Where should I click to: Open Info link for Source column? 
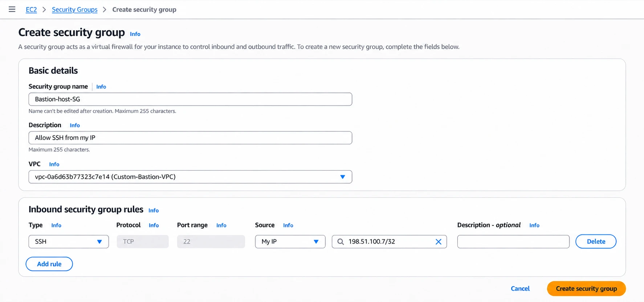[288, 225]
